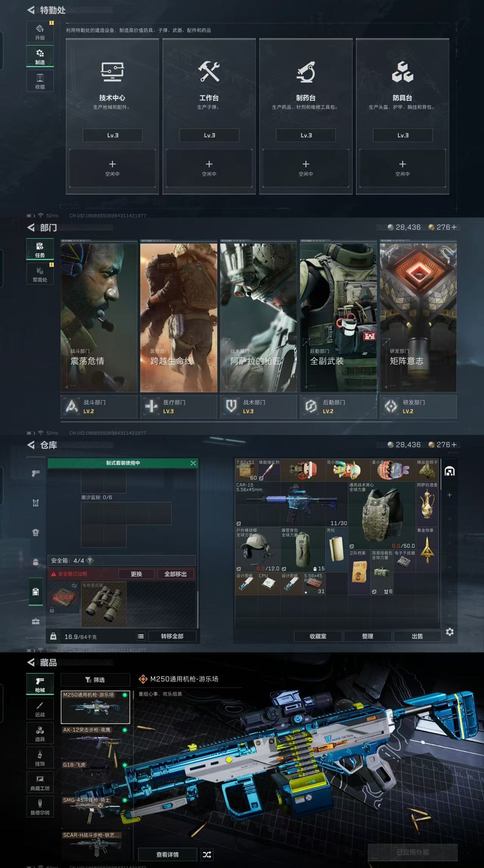484x868 pixels.
Task: Open the 跨越生命线 medical mission card
Action: pyautogui.click(x=179, y=317)
